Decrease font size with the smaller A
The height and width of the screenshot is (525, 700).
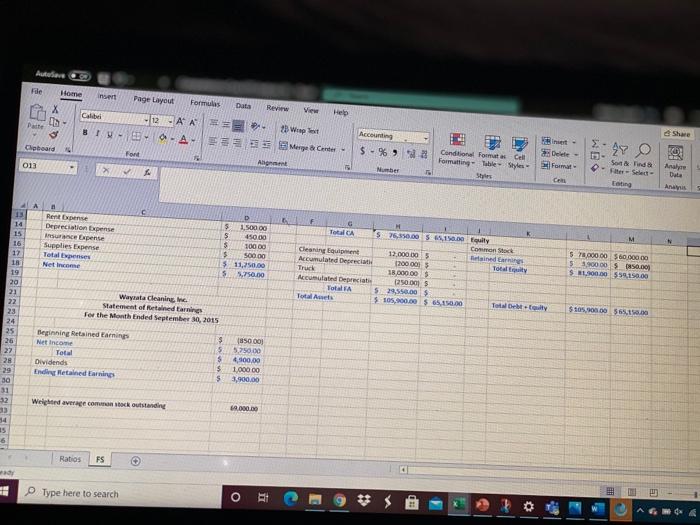pos(193,122)
